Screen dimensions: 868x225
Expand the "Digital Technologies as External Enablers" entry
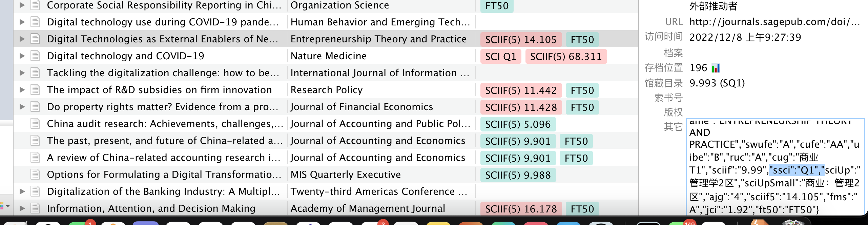22,39
